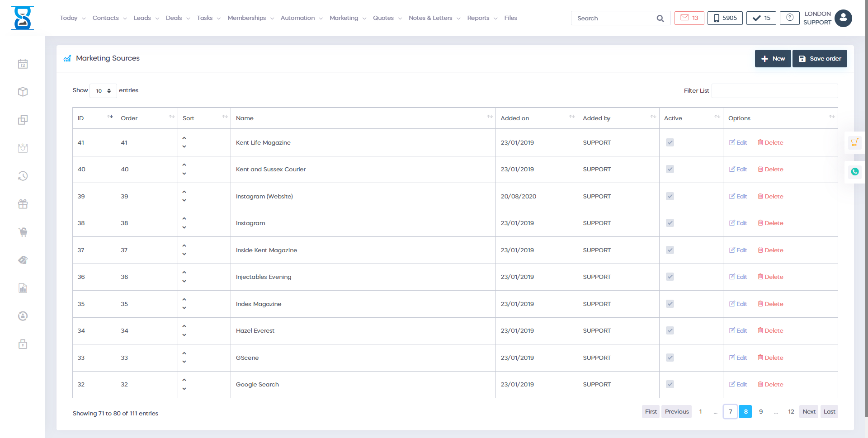This screenshot has width=868, height=438.
Task: Toggle Active checkbox for Kent Life Magazine
Action: click(670, 143)
